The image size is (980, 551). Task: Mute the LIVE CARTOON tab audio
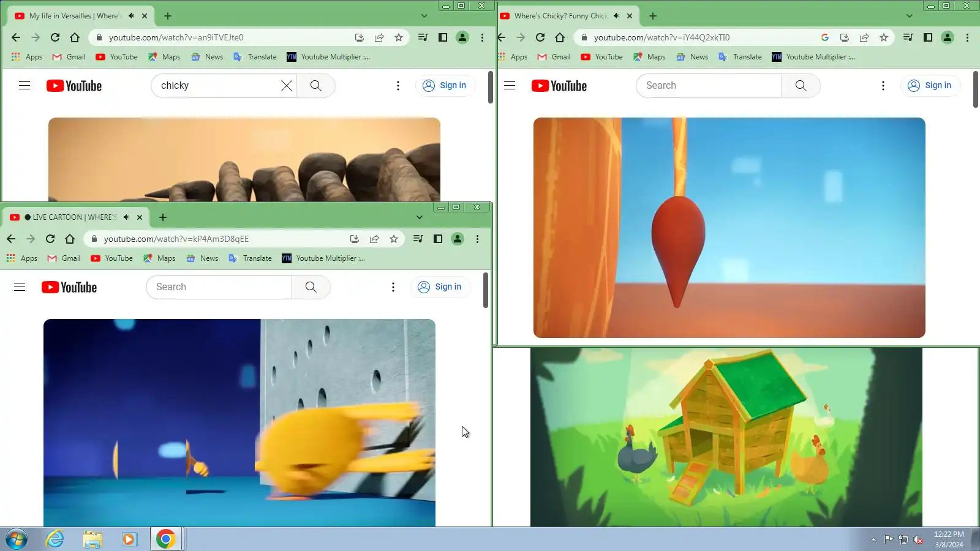[x=126, y=217]
